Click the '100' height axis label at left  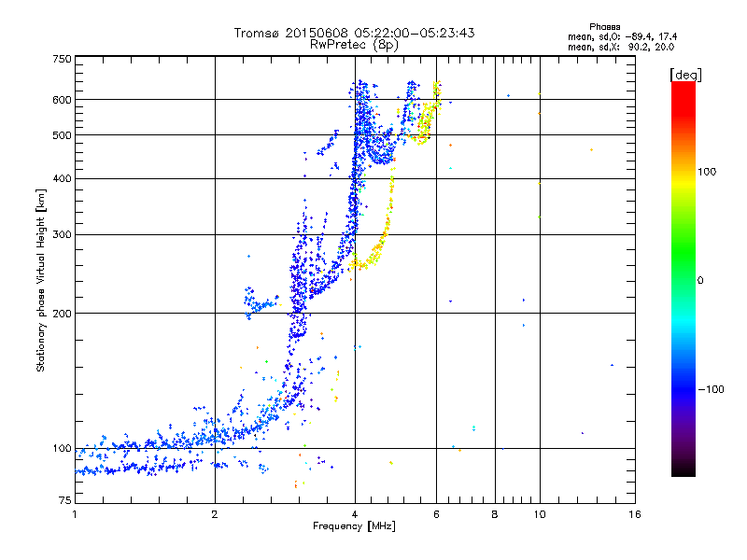(x=62, y=449)
